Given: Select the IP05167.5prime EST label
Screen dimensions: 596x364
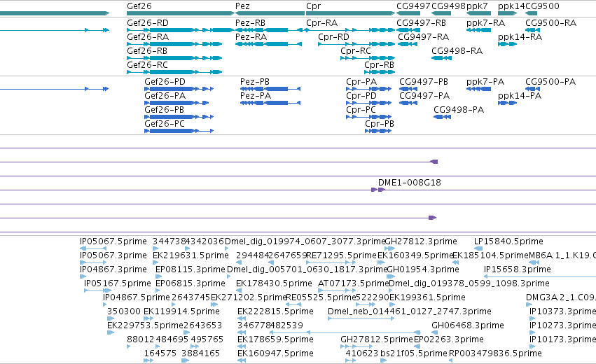Looking at the screenshot, I should click(118, 283).
